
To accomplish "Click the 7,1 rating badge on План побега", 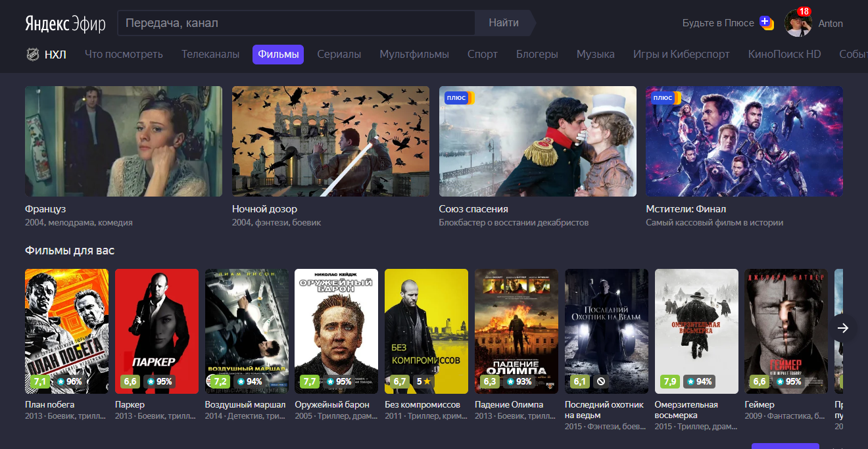I will tap(39, 381).
